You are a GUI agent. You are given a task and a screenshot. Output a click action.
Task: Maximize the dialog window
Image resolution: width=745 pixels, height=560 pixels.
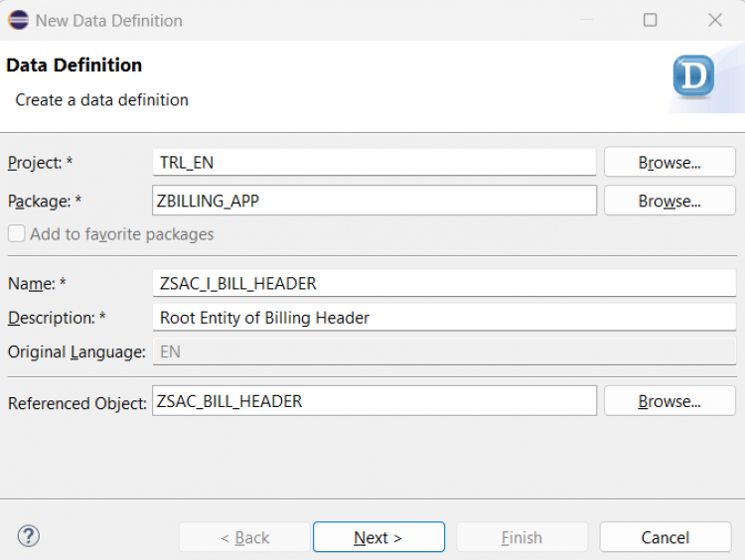pyautogui.click(x=651, y=20)
